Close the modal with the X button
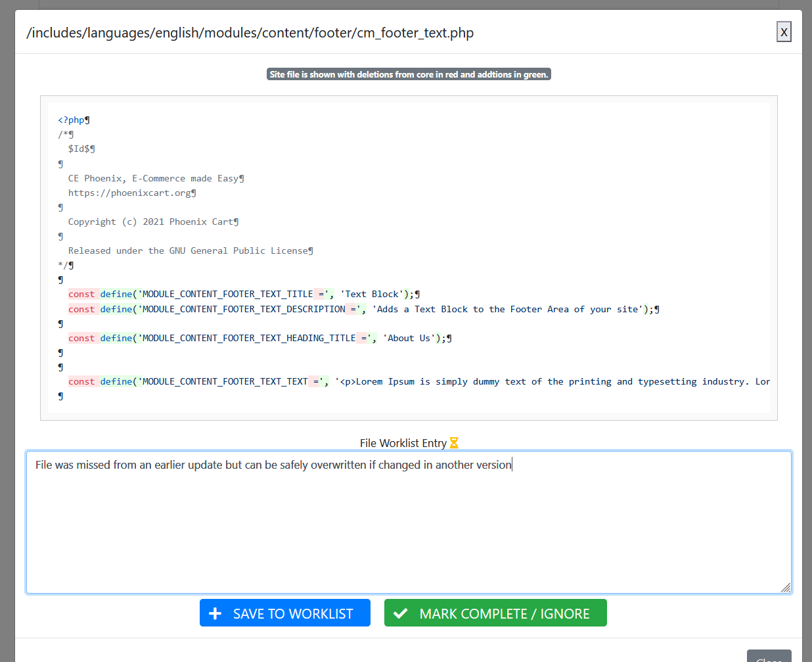This screenshot has width=812, height=662. click(x=784, y=32)
